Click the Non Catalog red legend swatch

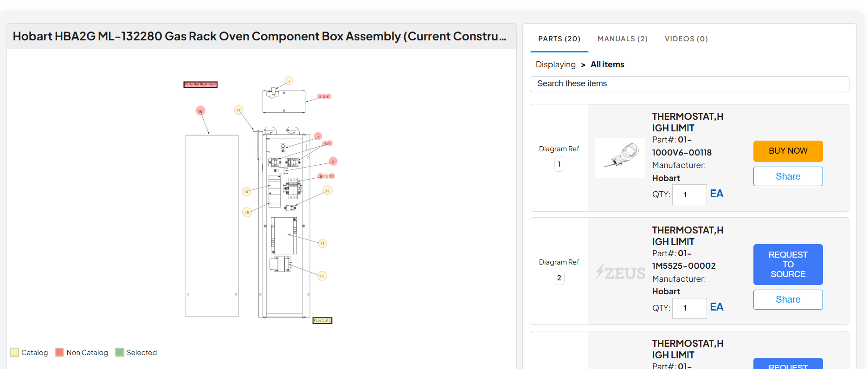tap(59, 352)
